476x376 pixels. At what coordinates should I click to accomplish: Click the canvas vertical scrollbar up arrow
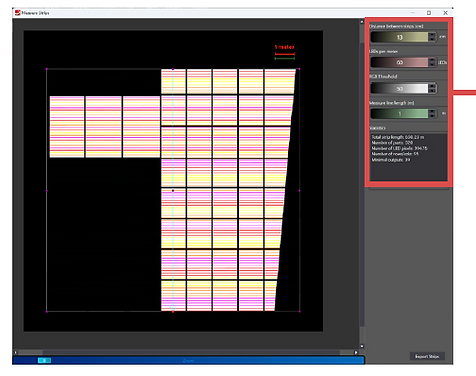362,22
